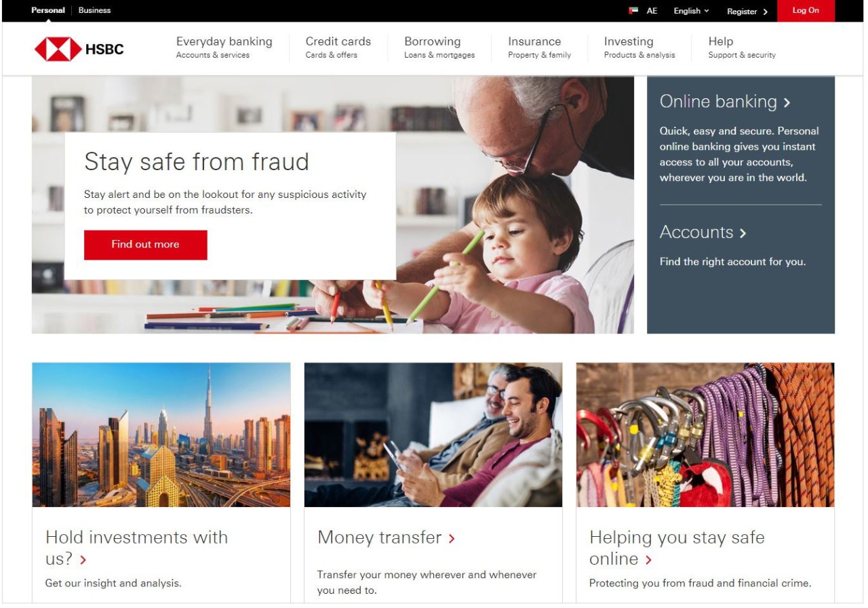868x608 pixels.
Task: Click the red Money transfer arrow
Action: click(x=452, y=539)
